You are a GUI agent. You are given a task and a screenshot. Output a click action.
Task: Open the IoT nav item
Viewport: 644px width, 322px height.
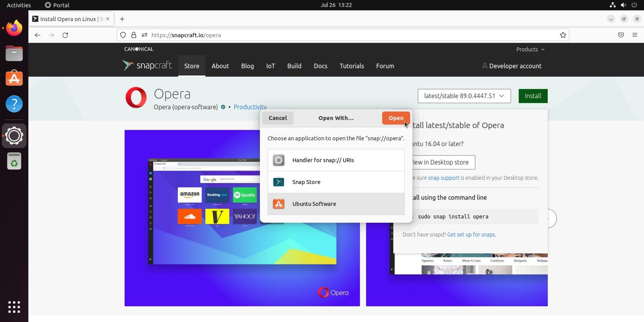click(271, 66)
